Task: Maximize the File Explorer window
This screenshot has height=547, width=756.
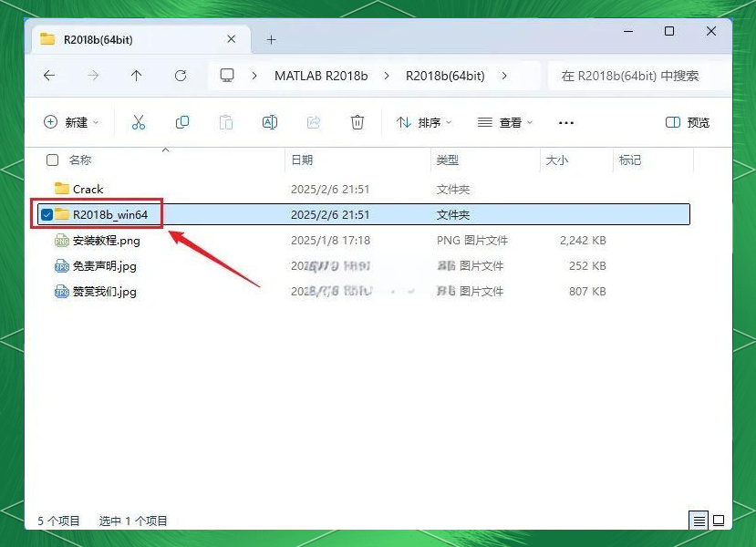Action: click(x=669, y=31)
